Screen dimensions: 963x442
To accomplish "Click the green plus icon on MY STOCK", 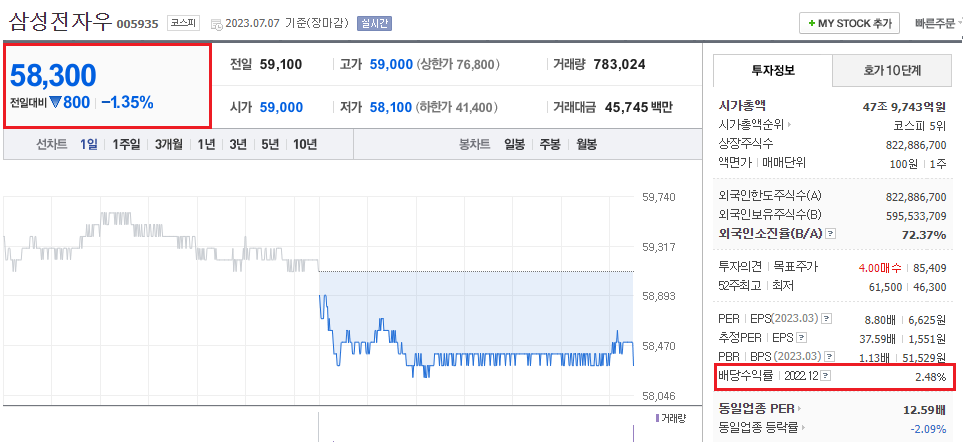I will pos(812,23).
